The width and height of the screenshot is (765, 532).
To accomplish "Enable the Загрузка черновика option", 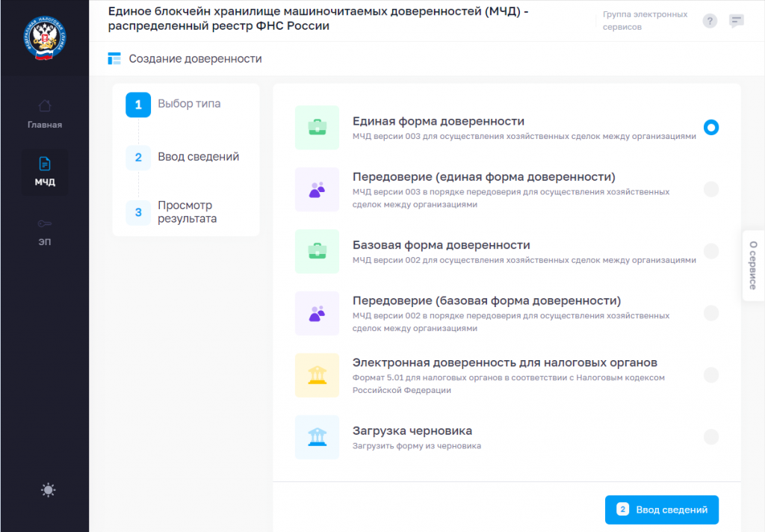I will (x=710, y=439).
